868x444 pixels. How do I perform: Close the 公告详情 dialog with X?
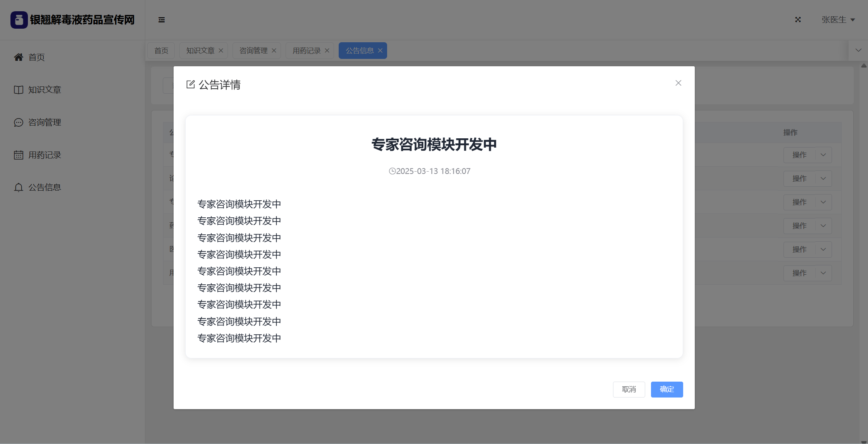678,83
